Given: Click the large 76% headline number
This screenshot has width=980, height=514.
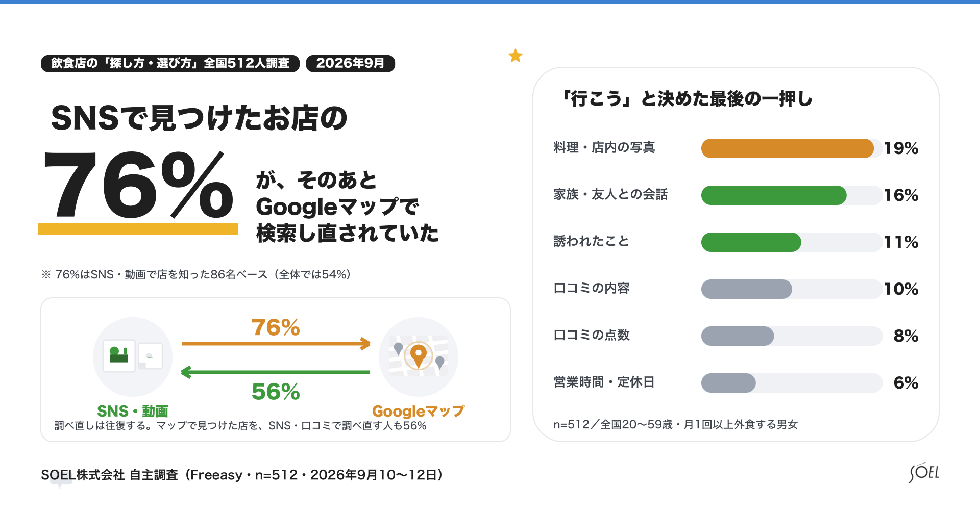Looking at the screenshot, I should point(139,185).
